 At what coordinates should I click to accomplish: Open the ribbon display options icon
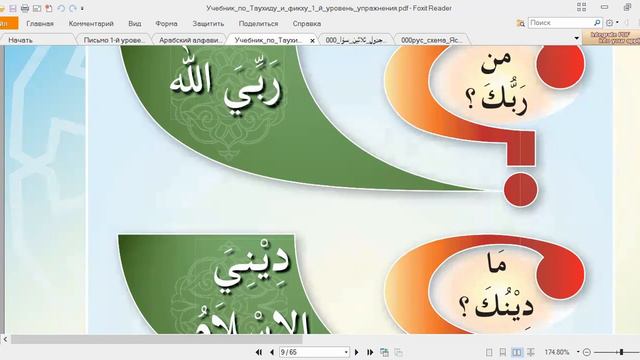[582, 7]
